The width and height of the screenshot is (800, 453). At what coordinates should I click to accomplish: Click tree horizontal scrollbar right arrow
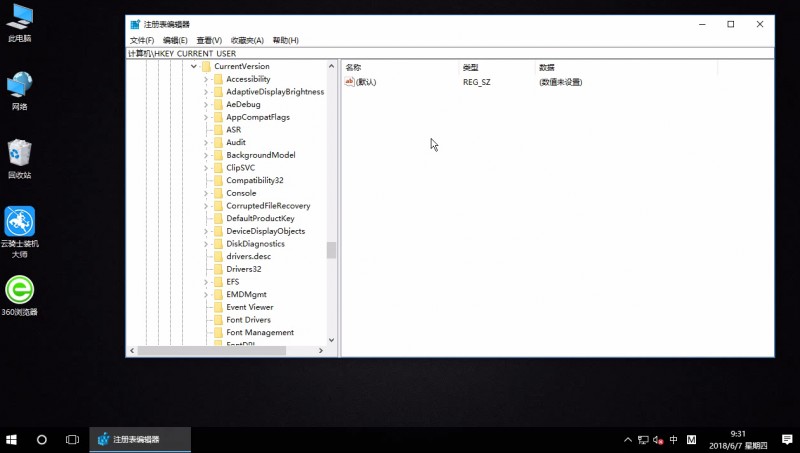(321, 350)
